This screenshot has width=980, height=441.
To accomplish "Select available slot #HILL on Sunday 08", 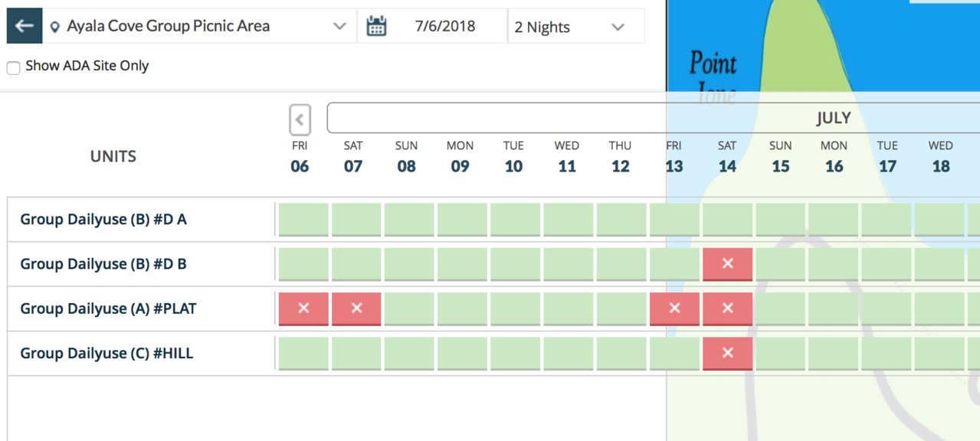I will (408, 353).
